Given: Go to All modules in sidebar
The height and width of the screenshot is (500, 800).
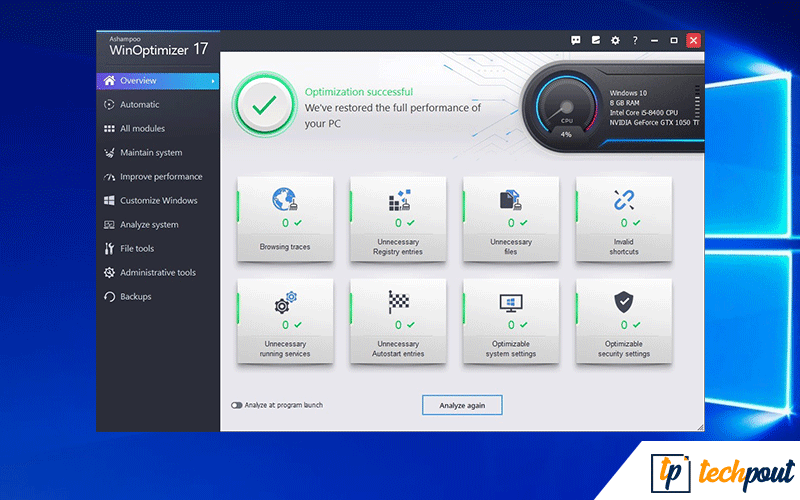Looking at the screenshot, I should point(142,128).
